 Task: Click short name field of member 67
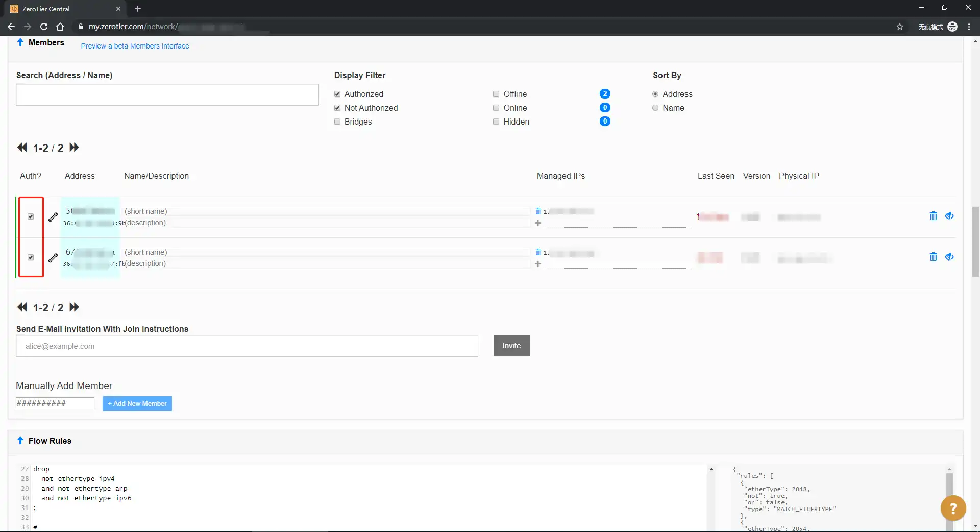327,252
